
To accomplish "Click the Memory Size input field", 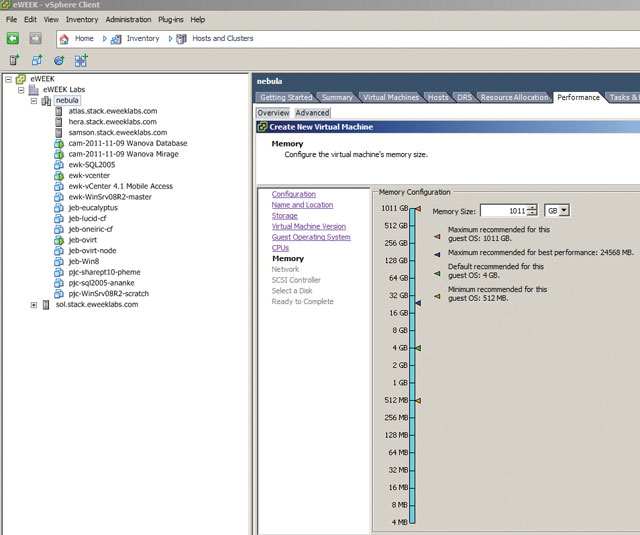I will coord(504,211).
